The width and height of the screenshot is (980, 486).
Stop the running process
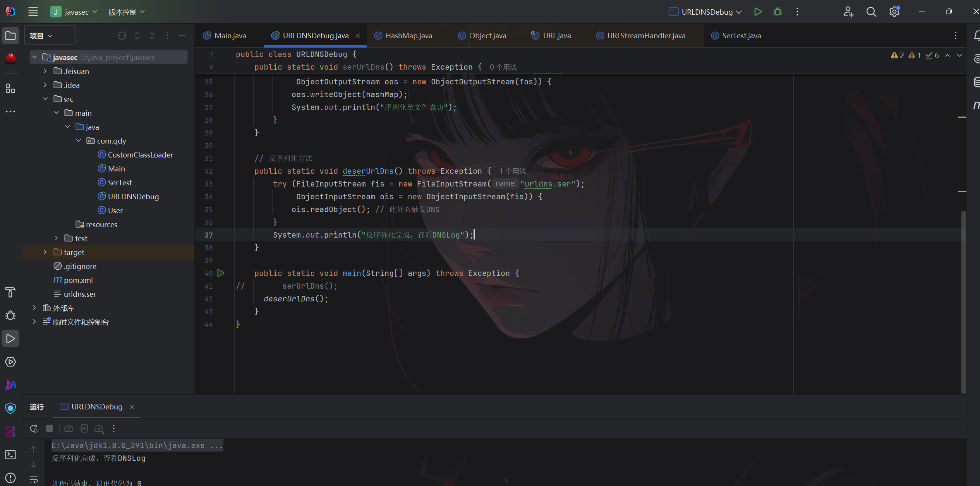tap(50, 428)
